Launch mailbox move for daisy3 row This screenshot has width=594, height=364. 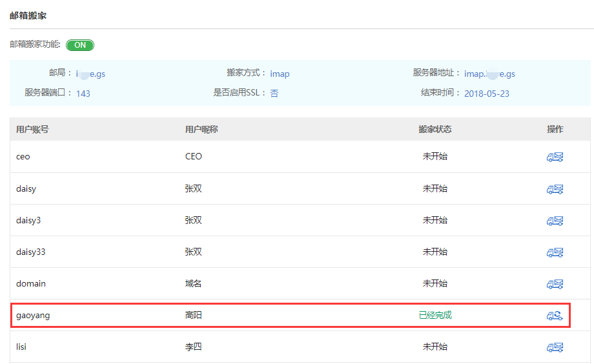[x=555, y=221]
